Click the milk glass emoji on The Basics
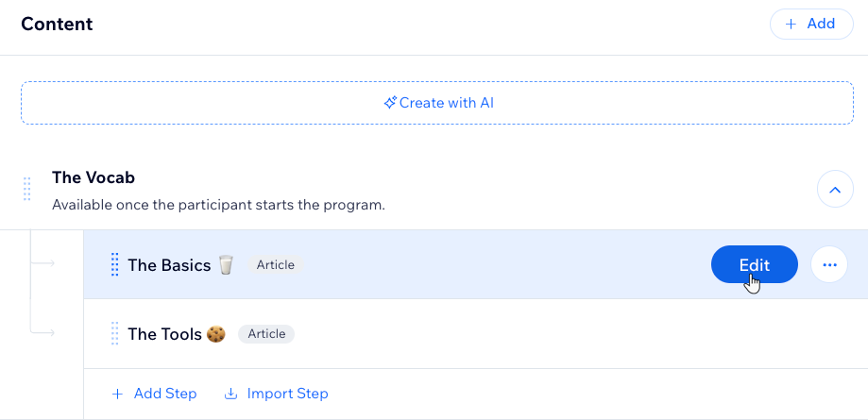The width and height of the screenshot is (868, 420). 226,264
